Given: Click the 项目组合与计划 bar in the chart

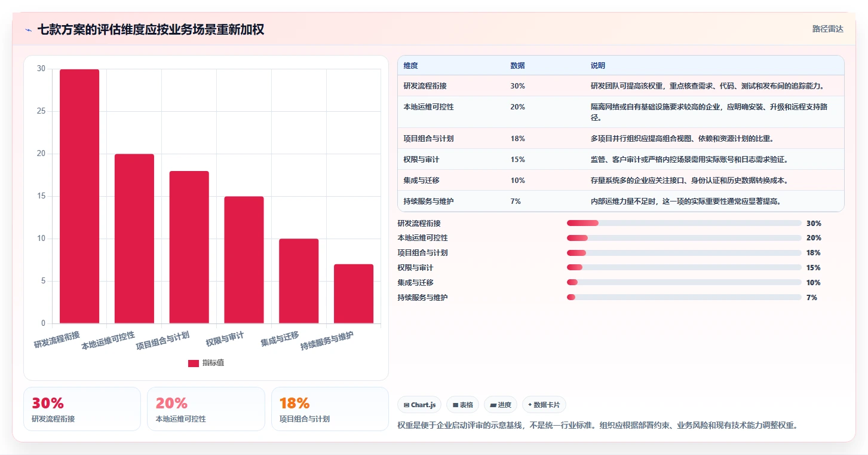Looking at the screenshot, I should tap(189, 247).
